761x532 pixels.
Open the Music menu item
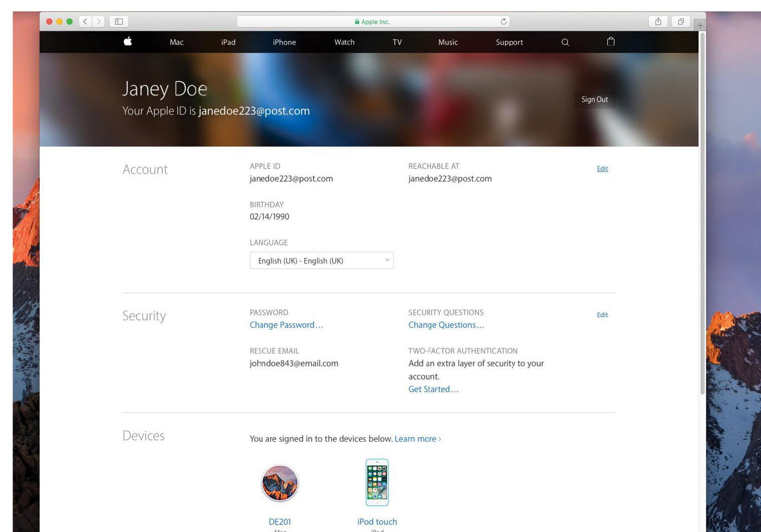point(448,42)
